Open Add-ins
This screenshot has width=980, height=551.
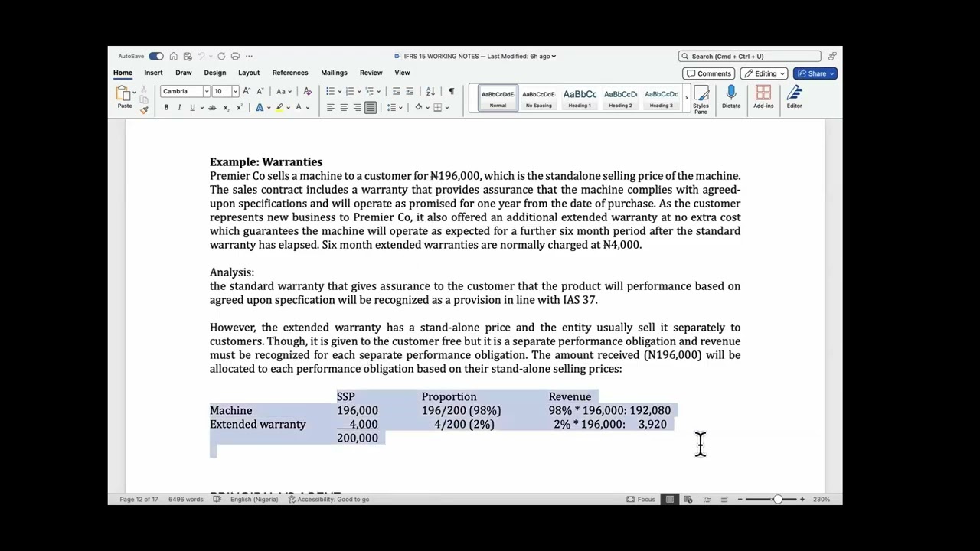click(763, 96)
